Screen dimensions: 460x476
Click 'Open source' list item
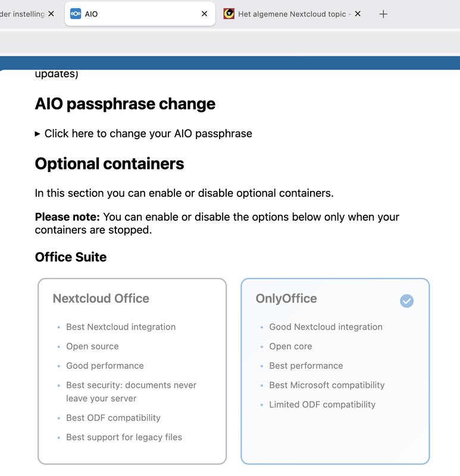[92, 346]
